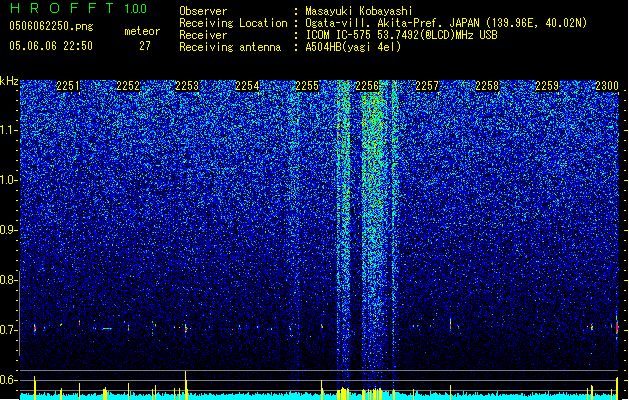
Task: Click the 2257 time marker
Action: click(427, 86)
